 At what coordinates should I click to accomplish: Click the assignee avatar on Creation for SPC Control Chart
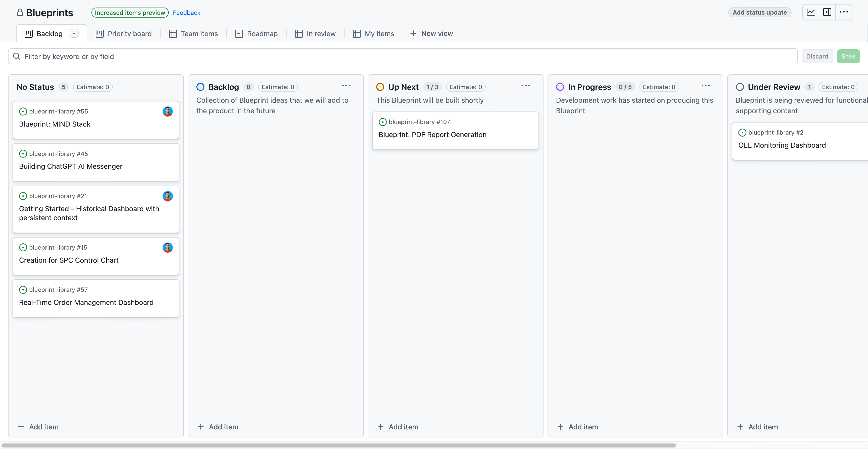[168, 247]
